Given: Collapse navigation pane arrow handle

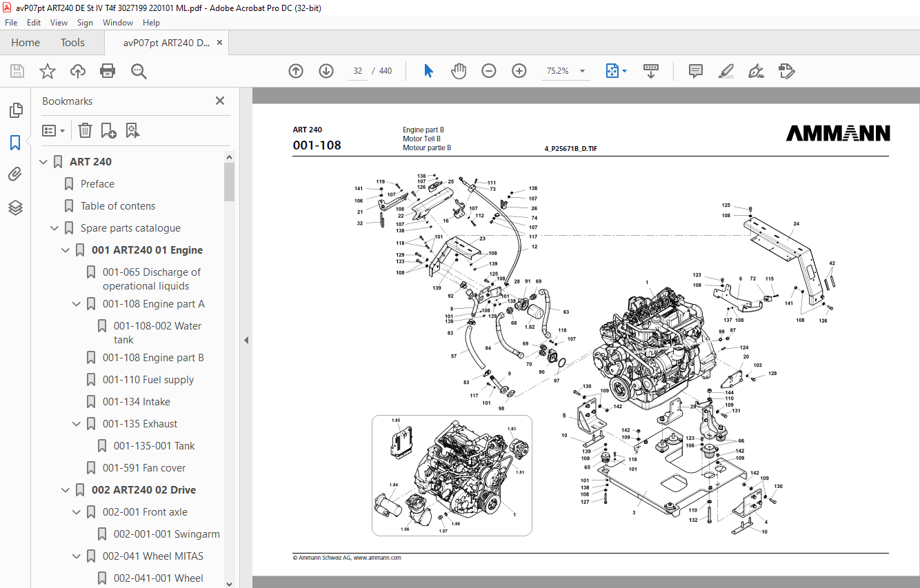Looking at the screenshot, I should point(246,340).
